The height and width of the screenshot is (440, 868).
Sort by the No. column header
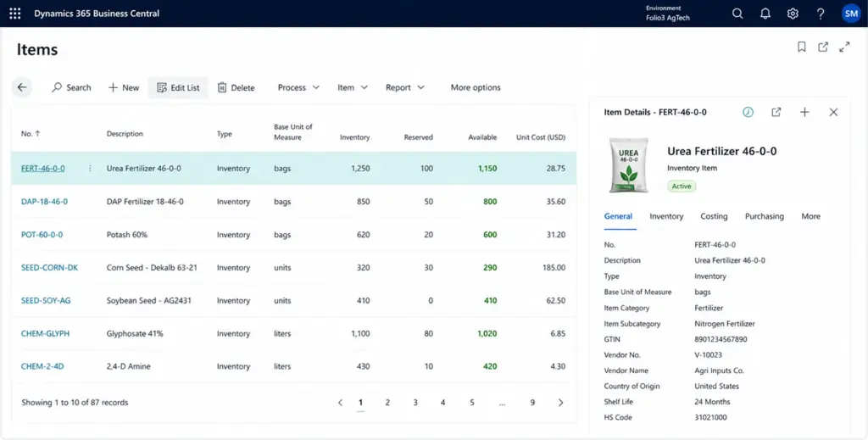point(31,133)
